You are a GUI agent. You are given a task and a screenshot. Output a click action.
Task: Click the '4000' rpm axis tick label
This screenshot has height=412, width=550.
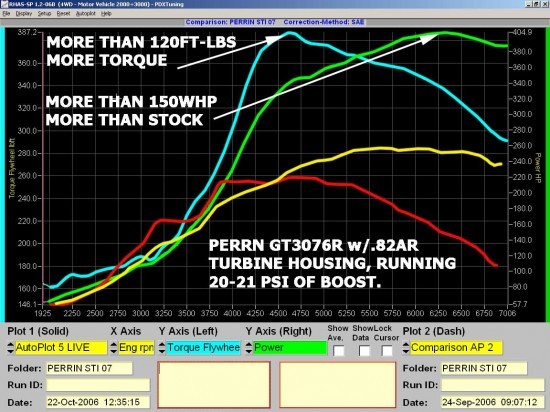pos(232,313)
